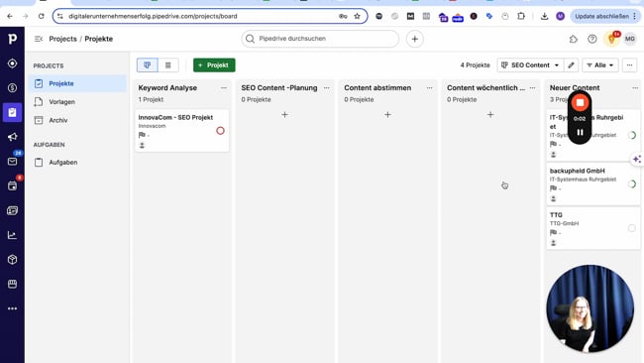Screen dimensions: 644x363
Task: Open Neuer Content column options menu
Action: 635,87
